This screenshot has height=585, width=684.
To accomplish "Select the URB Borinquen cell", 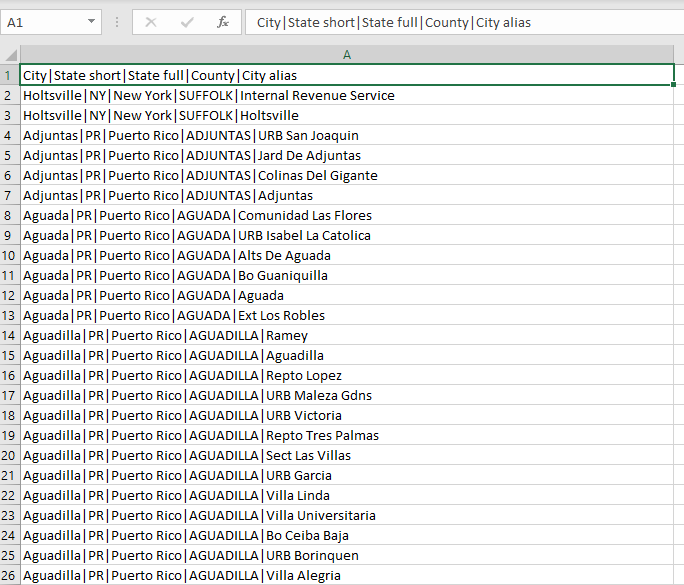I will coord(347,556).
